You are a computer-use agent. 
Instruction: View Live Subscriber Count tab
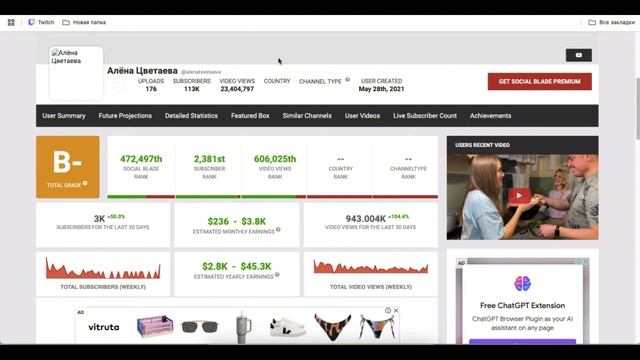tap(425, 116)
